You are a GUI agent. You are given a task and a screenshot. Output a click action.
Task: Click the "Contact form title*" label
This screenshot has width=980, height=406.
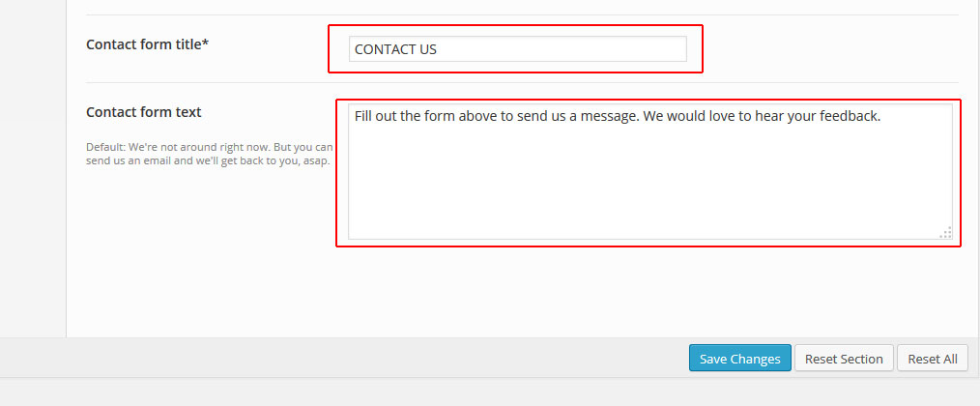pos(147,44)
